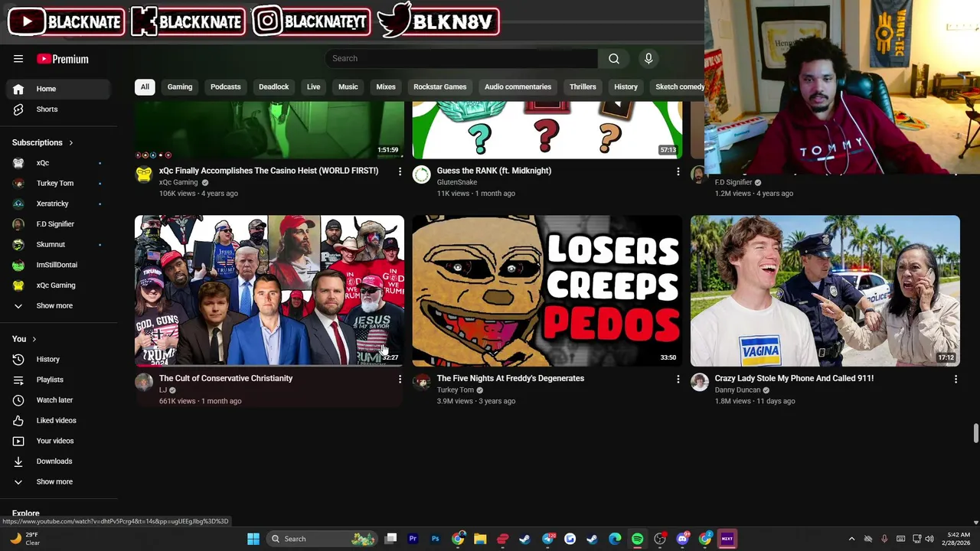
Task: Activate voice search microphone
Action: click(648, 59)
